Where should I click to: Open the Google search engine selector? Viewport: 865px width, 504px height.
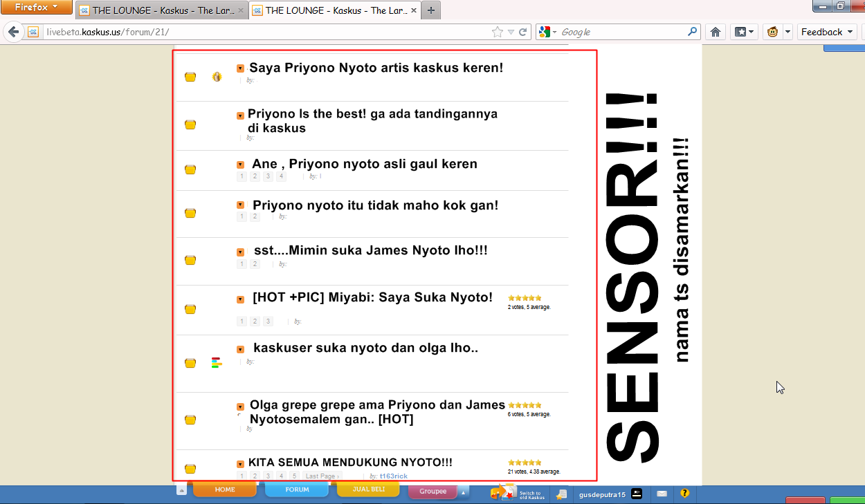coord(548,32)
